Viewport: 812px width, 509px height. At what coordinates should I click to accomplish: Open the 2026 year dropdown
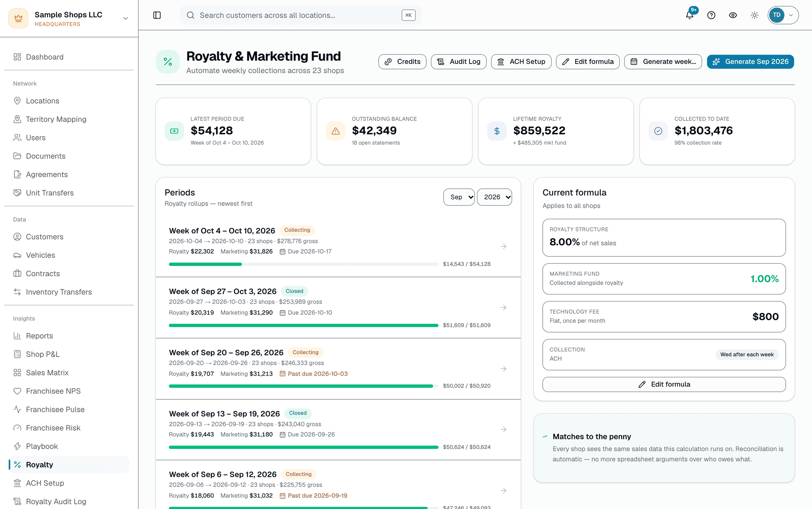pyautogui.click(x=494, y=197)
